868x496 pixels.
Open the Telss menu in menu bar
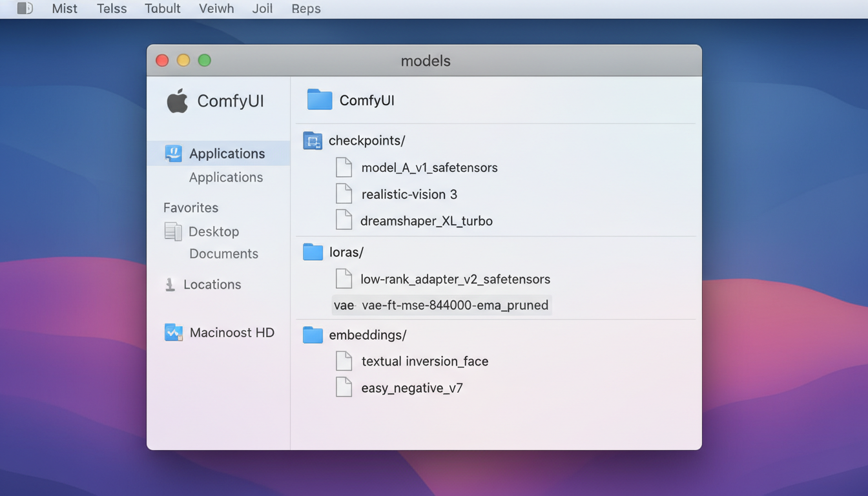coord(112,9)
